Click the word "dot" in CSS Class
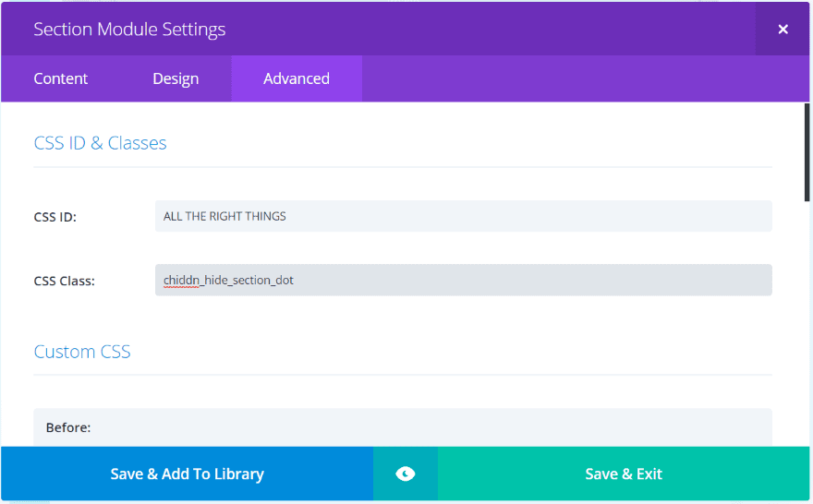This screenshot has height=504, width=813. 285,280
